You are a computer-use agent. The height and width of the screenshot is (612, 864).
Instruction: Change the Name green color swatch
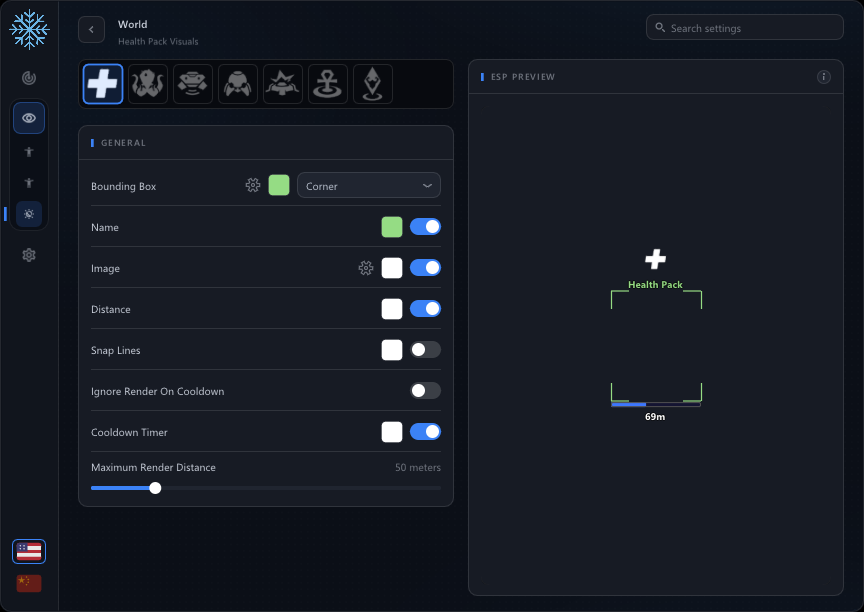coord(392,227)
